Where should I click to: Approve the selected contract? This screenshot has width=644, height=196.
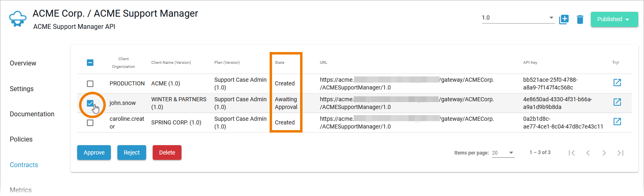tap(94, 152)
